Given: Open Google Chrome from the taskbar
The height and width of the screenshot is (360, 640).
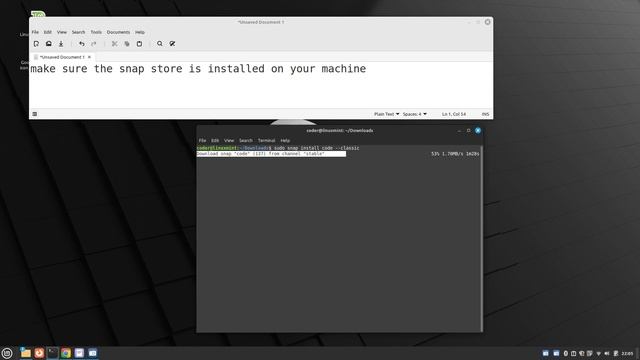Looking at the screenshot, I should (x=66, y=353).
